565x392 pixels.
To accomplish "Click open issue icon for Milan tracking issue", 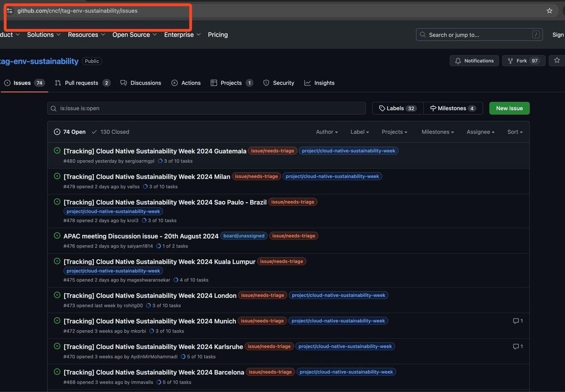I will [x=57, y=176].
